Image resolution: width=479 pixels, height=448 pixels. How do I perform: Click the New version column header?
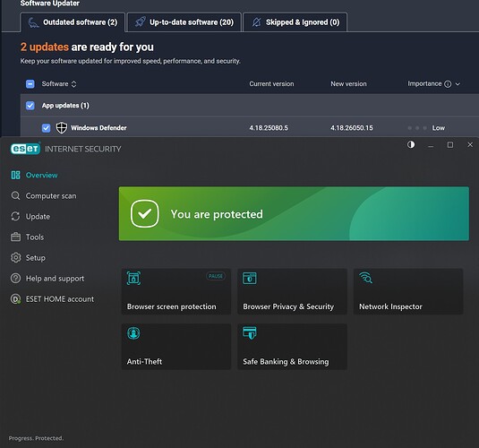tap(348, 84)
